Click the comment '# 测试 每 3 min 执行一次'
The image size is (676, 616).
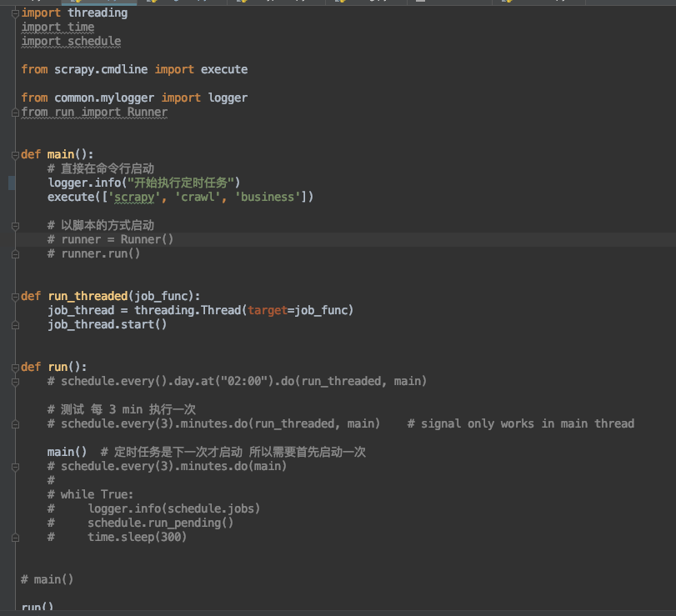coord(122,409)
